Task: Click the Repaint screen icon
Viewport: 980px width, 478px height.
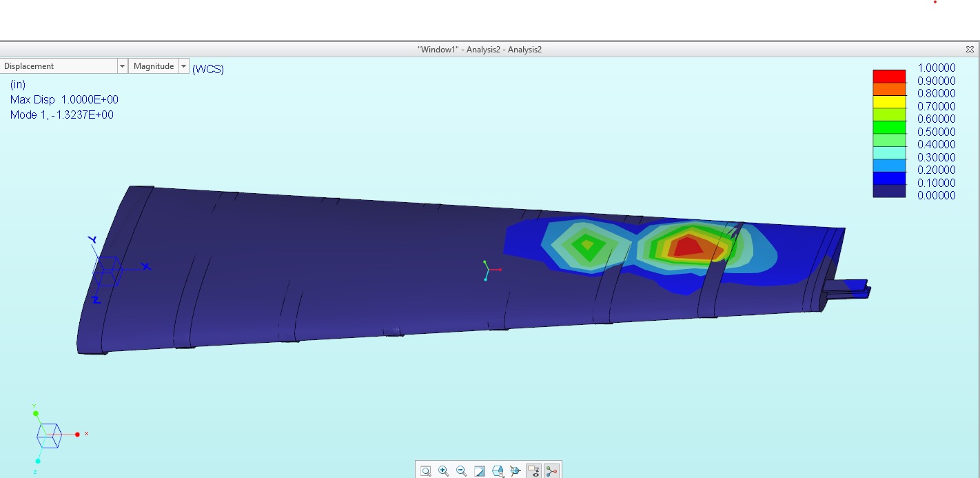Action: pyautogui.click(x=480, y=471)
